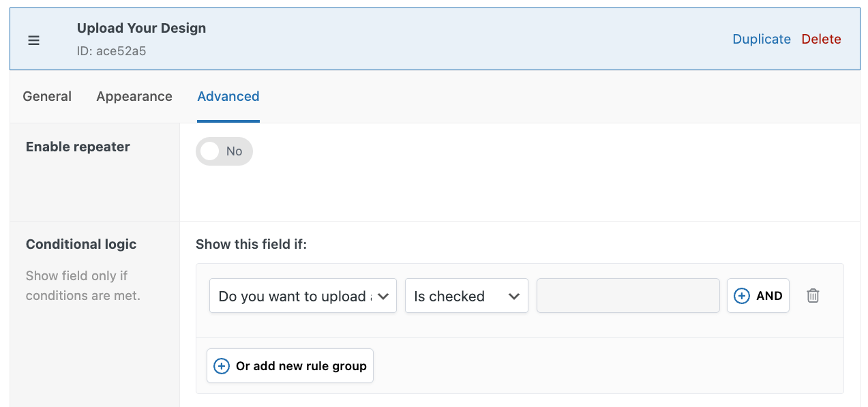Click the trash icon to remove the condition
868x407 pixels.
(813, 295)
